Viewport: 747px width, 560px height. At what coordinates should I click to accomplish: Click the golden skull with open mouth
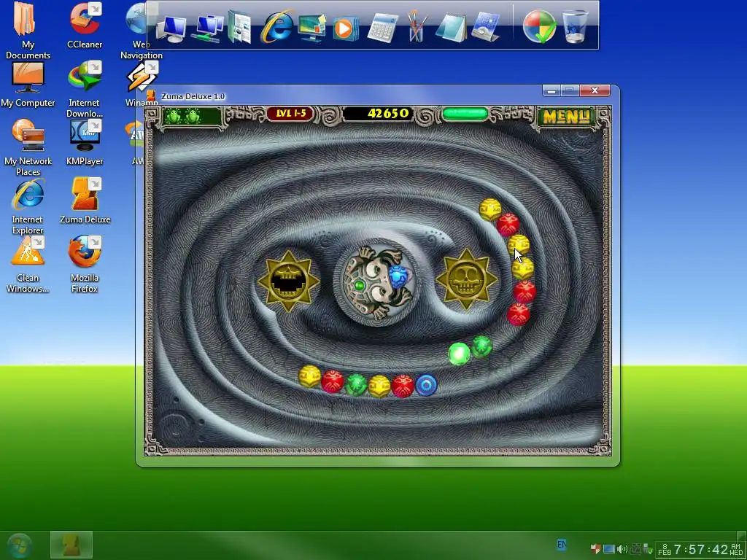pos(289,281)
